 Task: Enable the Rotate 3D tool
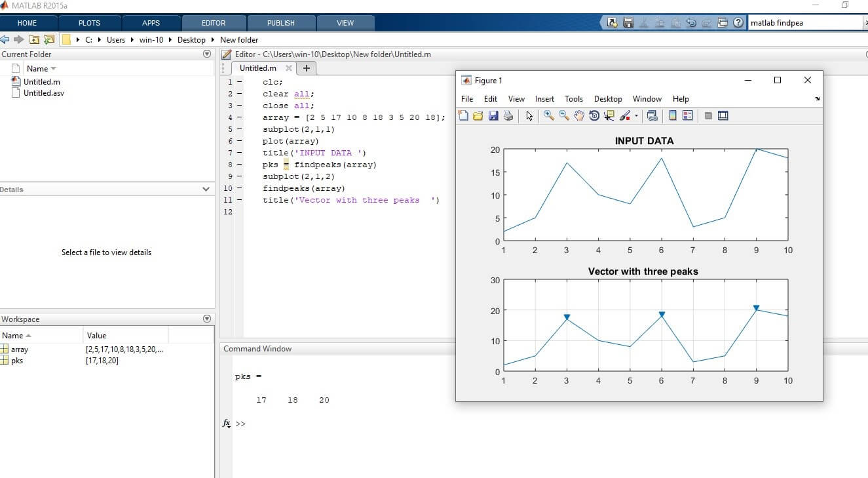pos(594,115)
